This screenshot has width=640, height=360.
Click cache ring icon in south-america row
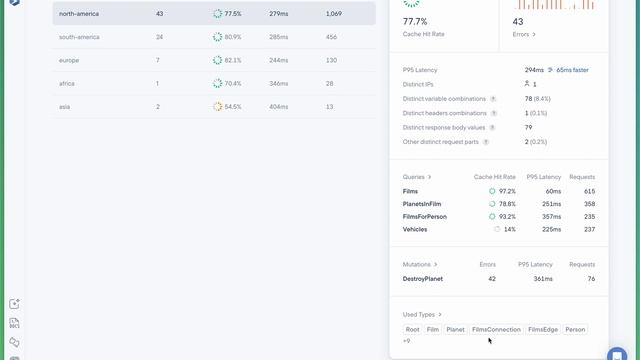coord(218,37)
